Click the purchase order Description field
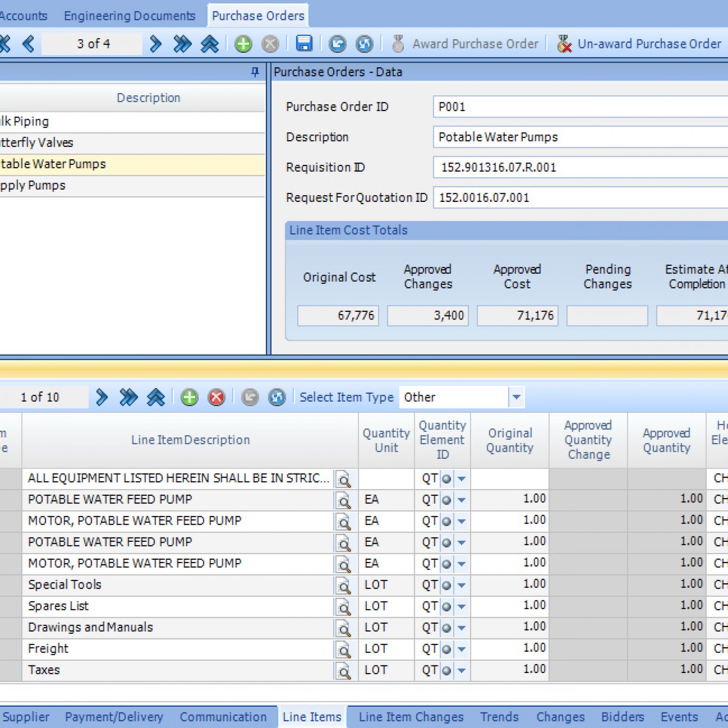Screen dimensions: 728x728 [x=581, y=137]
